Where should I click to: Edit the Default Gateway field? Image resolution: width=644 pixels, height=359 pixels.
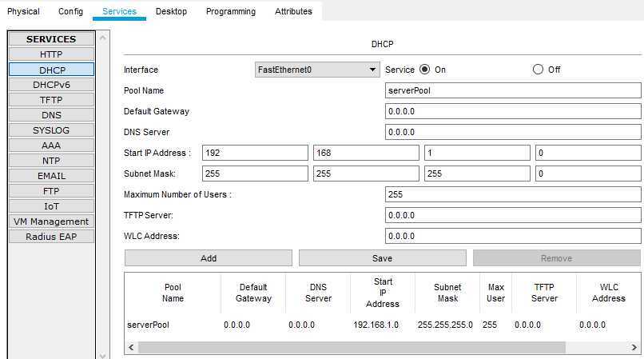click(513, 111)
